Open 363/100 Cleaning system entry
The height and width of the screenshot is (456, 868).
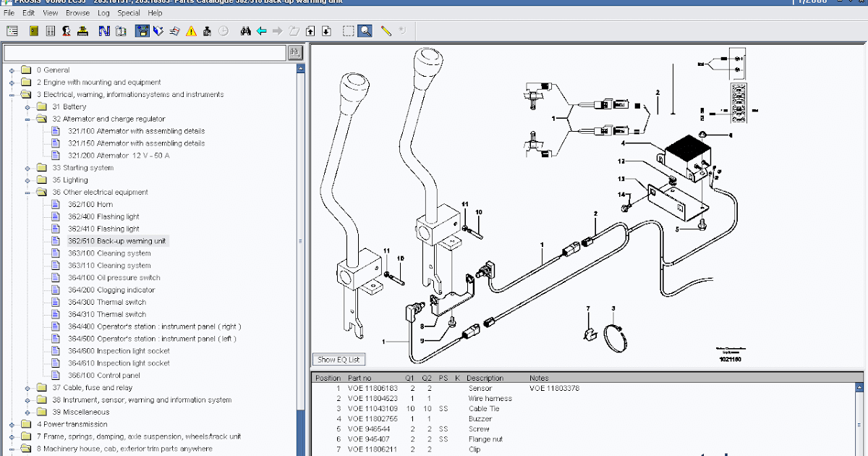pos(109,253)
